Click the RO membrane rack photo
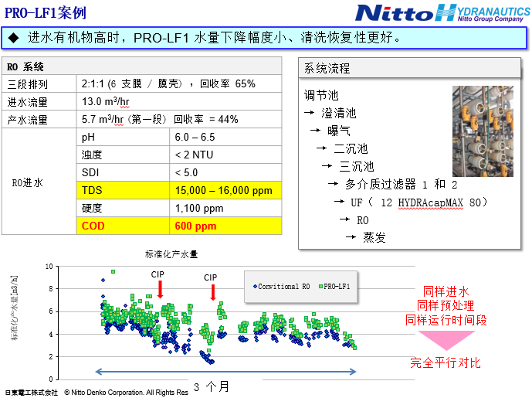This screenshot has width=532, height=398. (483, 131)
